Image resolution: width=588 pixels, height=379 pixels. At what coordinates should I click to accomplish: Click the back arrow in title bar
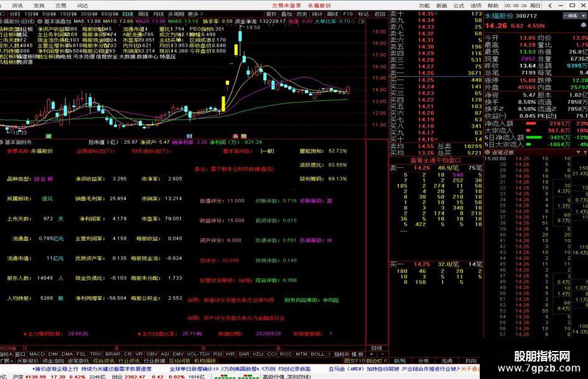click(550, 6)
